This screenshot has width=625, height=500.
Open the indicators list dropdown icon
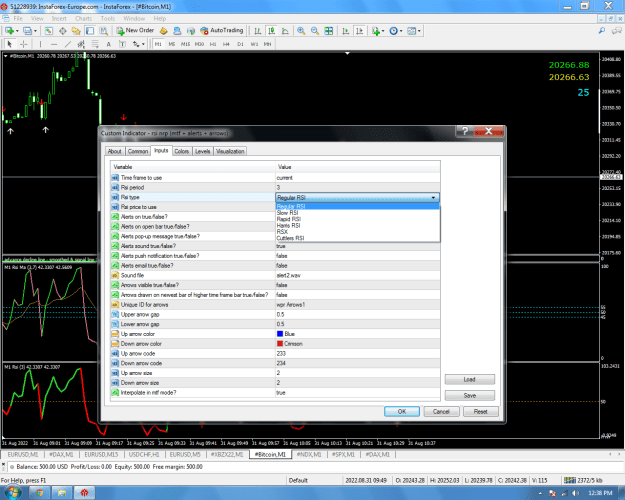tap(377, 31)
